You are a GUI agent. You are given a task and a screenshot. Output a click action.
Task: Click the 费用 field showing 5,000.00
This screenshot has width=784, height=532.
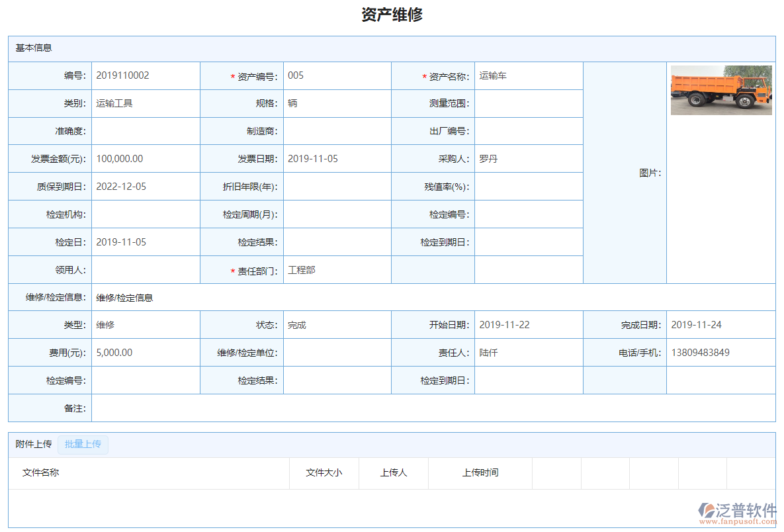(146, 353)
